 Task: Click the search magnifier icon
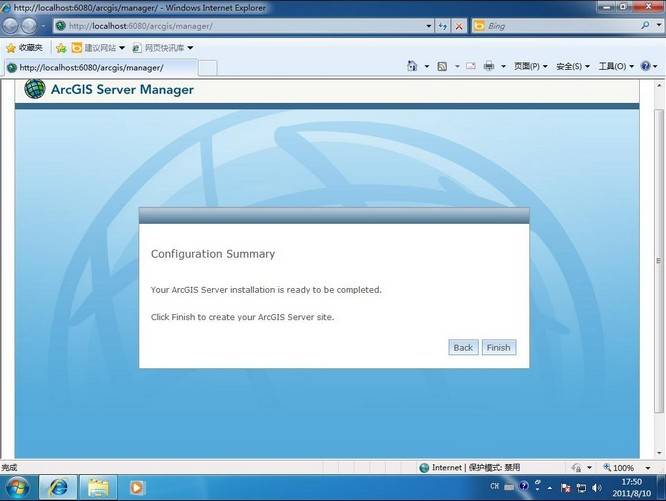(645, 26)
